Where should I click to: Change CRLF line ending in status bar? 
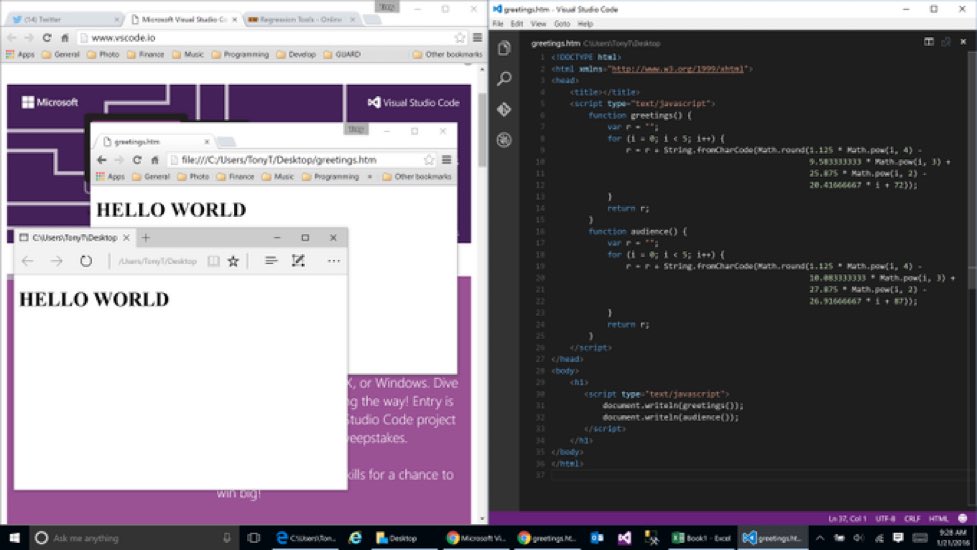[912, 518]
